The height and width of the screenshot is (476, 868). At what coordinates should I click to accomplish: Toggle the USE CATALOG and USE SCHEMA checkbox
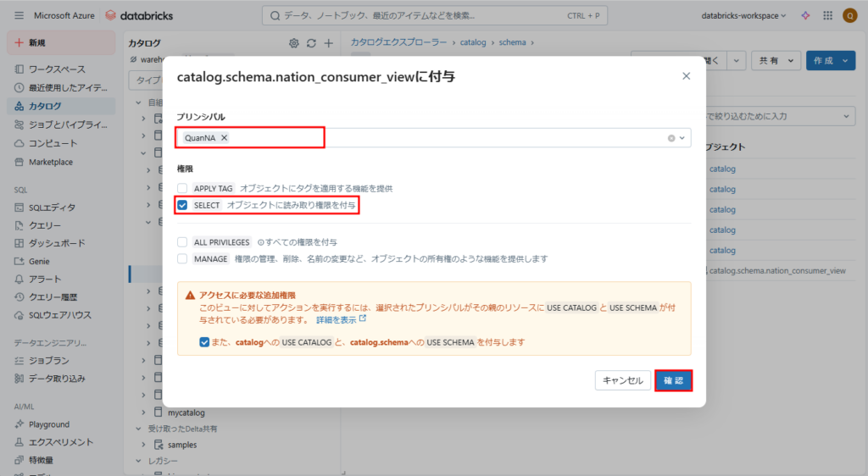point(204,342)
